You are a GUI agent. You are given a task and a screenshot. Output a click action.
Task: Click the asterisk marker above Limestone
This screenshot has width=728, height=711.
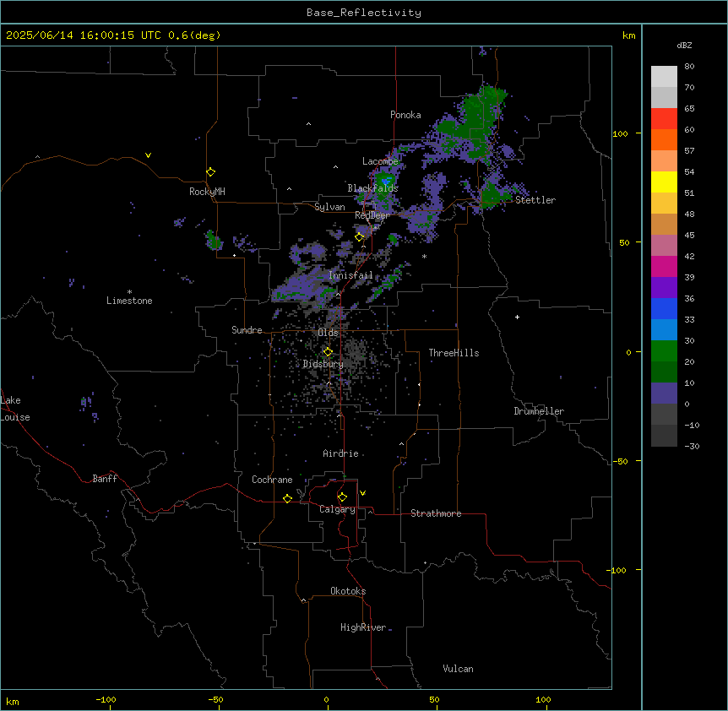[x=129, y=292]
